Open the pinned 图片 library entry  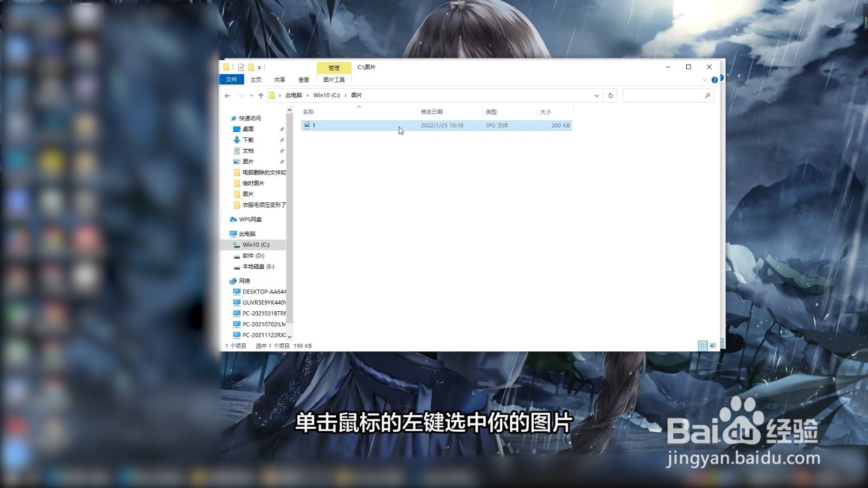248,162
